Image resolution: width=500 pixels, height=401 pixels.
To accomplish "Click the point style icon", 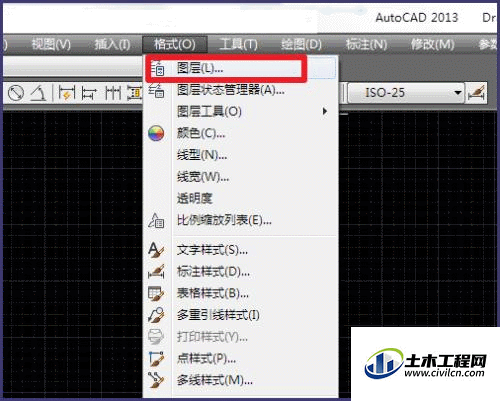I will 156,359.
